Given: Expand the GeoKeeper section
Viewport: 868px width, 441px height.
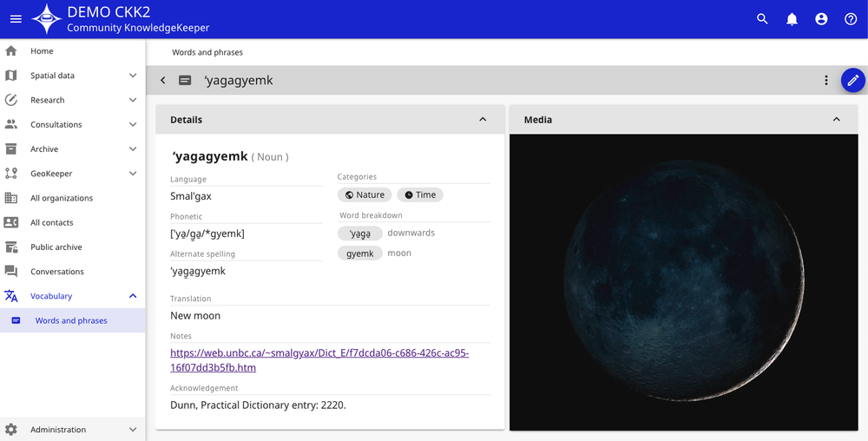Looking at the screenshot, I should [133, 174].
